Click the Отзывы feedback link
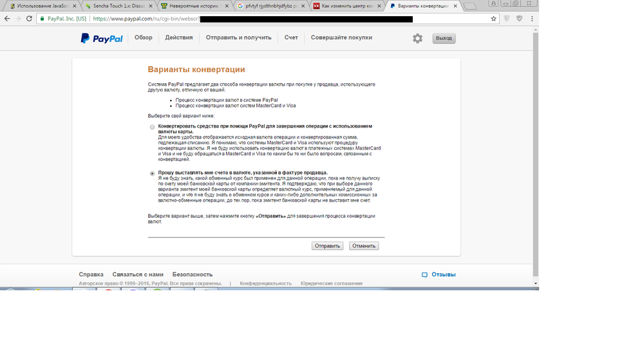This screenshot has width=644, height=362. click(444, 274)
